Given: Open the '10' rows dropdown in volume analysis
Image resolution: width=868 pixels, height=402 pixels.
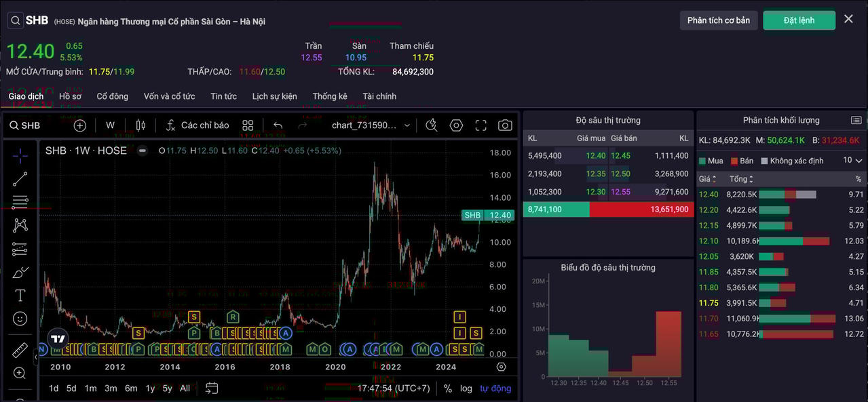Looking at the screenshot, I should 852,161.
